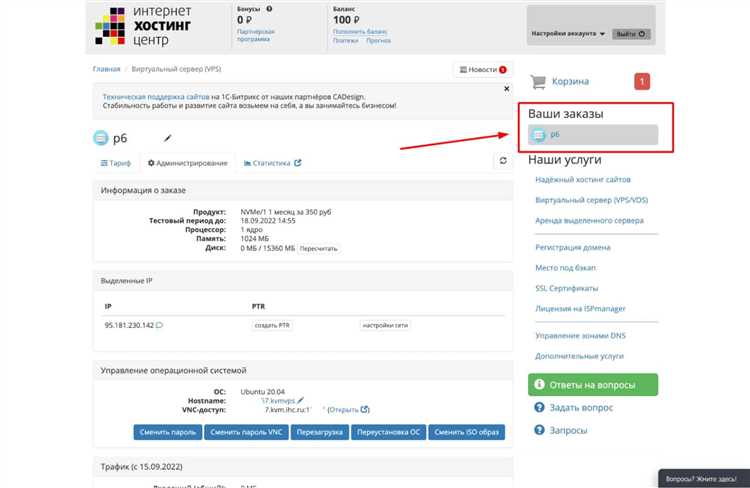Expand Настройки аккаунта dropdown
Viewport: 750px width, 488px height.
pyautogui.click(x=568, y=33)
